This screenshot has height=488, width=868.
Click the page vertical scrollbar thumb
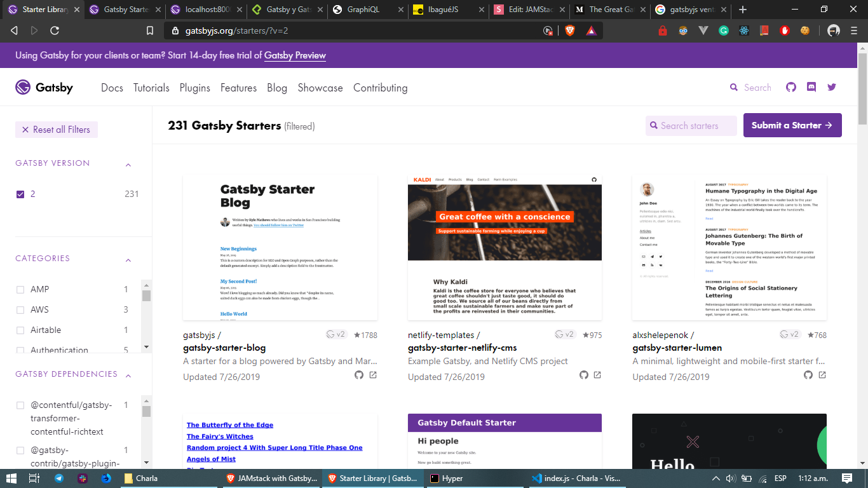[x=862, y=89]
